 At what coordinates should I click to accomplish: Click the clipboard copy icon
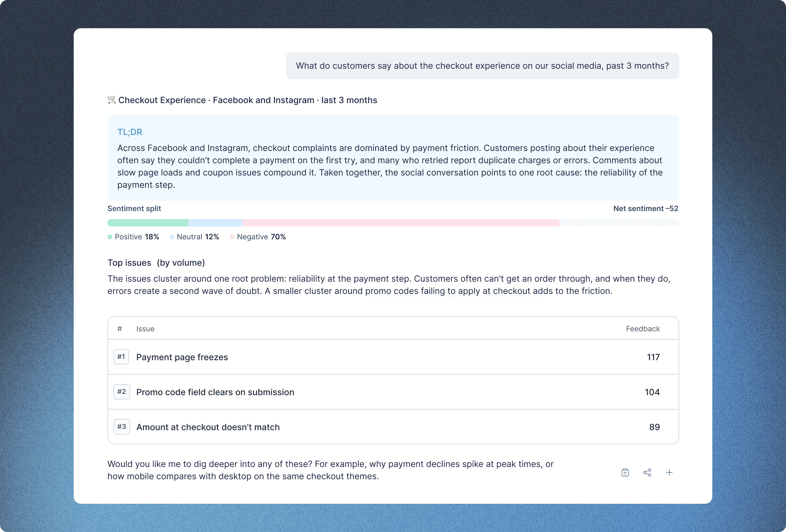click(x=625, y=472)
